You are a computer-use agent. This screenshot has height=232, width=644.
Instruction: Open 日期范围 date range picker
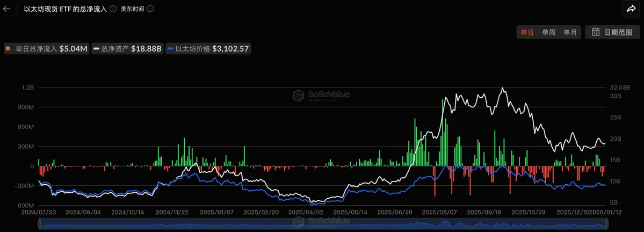click(x=612, y=32)
